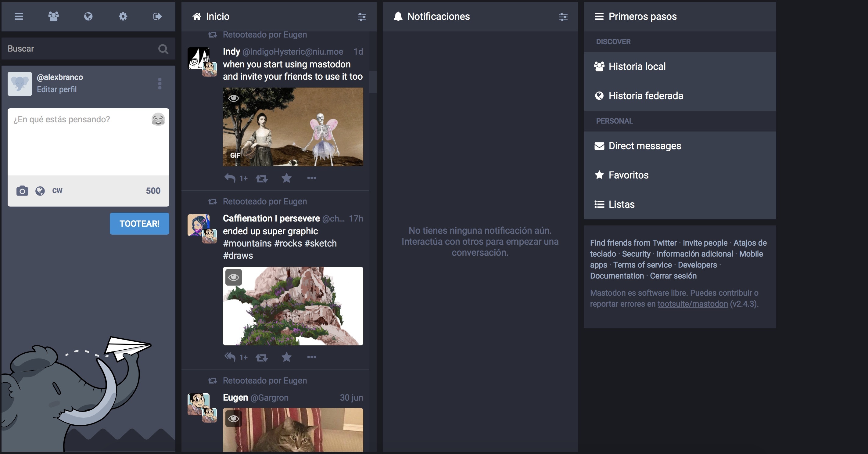Favourite Indy's post with the star

[x=286, y=178]
